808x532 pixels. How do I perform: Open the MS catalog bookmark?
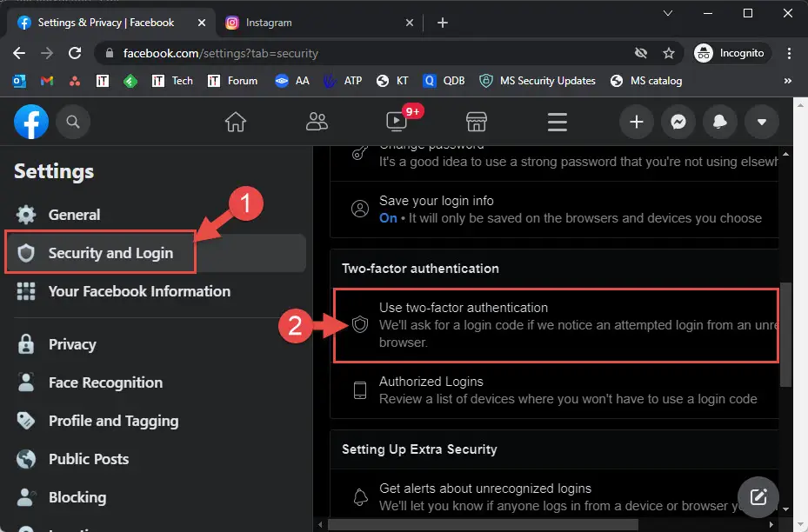pos(646,81)
